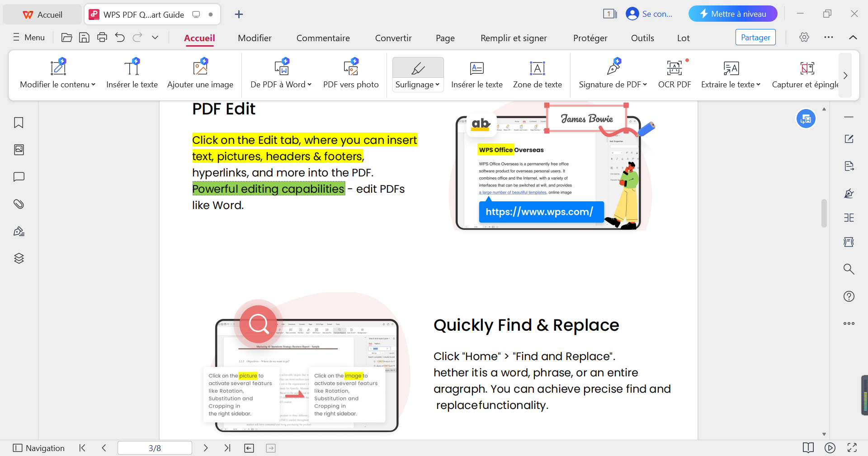The image size is (868, 456).
Task: Open settings gear icon
Action: [804, 37]
